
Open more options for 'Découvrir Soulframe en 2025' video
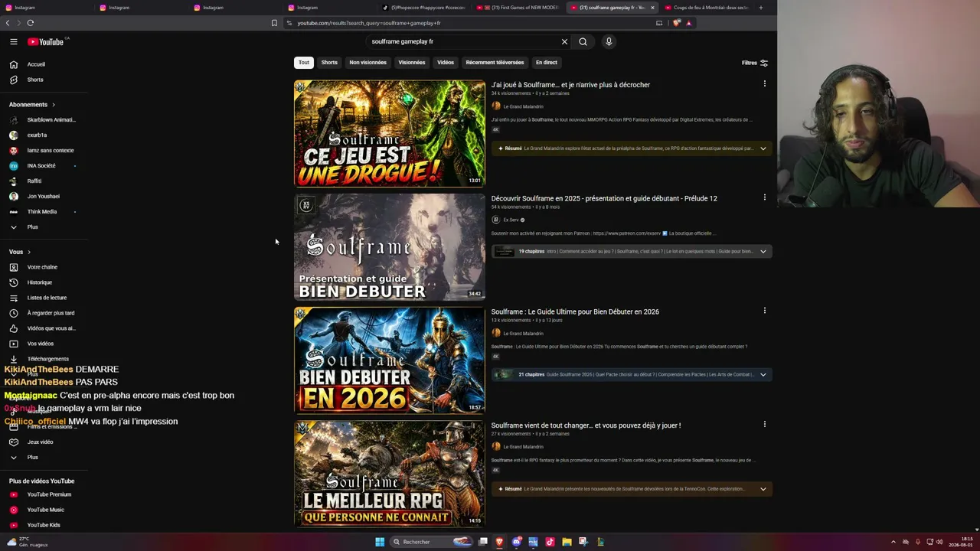(764, 197)
